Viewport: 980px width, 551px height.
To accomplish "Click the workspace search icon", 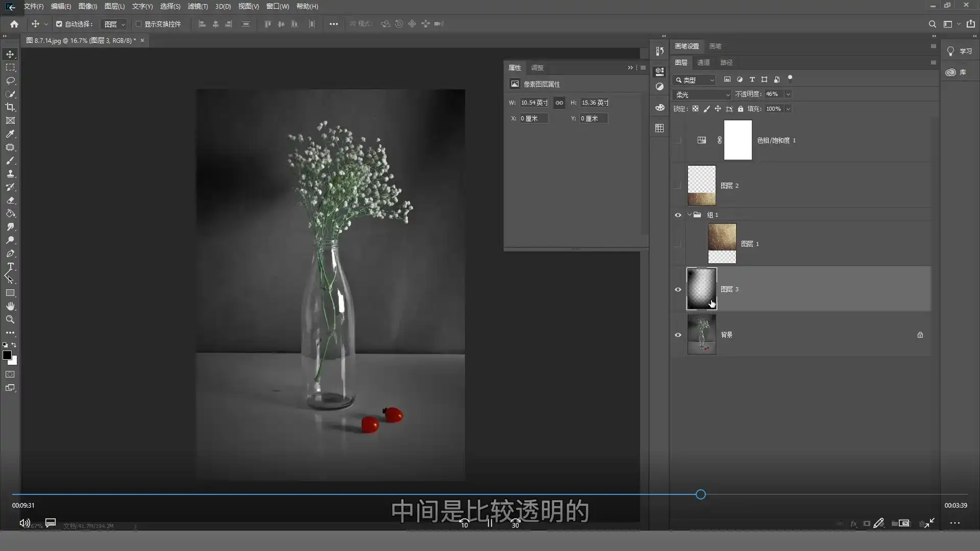I will pos(933,23).
